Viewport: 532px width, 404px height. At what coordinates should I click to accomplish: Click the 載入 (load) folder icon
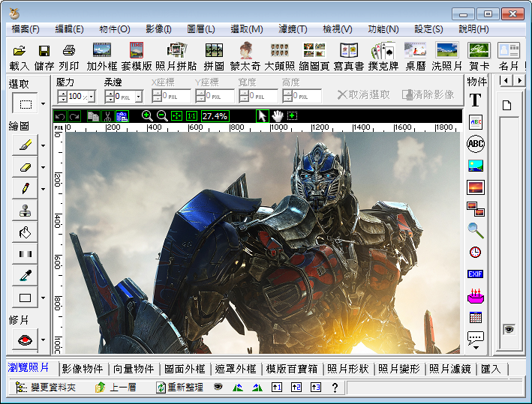coord(20,51)
